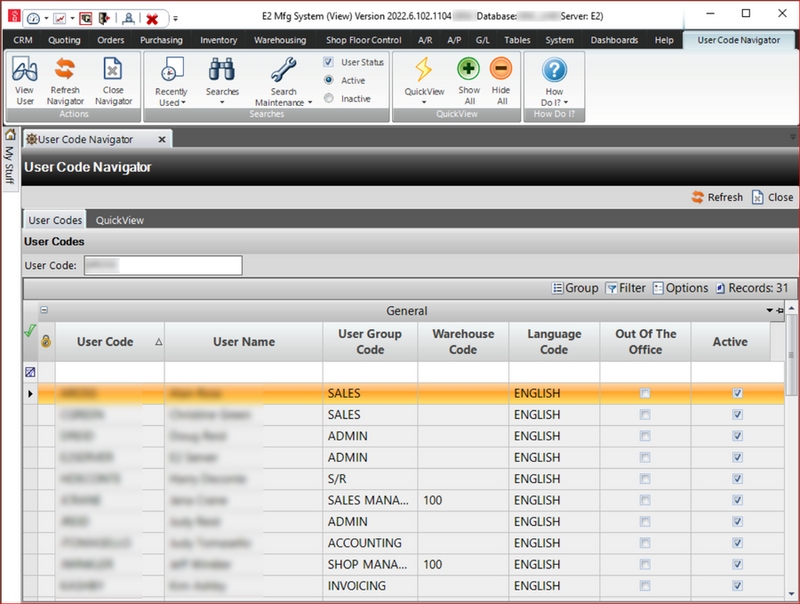The height and width of the screenshot is (604, 800).
Task: Open the gauge dashboard quick access icon
Action: (x=33, y=19)
